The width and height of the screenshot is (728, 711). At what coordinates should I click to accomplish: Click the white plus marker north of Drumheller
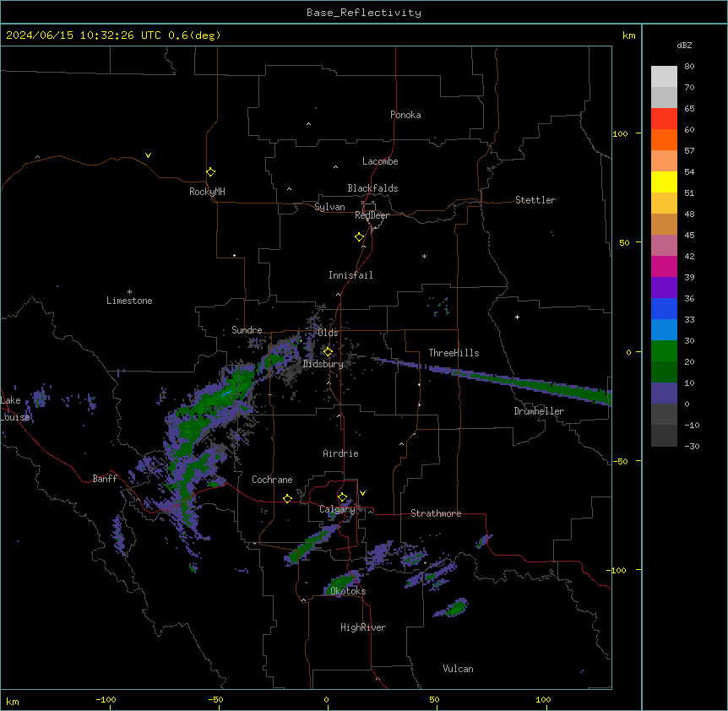point(517,317)
